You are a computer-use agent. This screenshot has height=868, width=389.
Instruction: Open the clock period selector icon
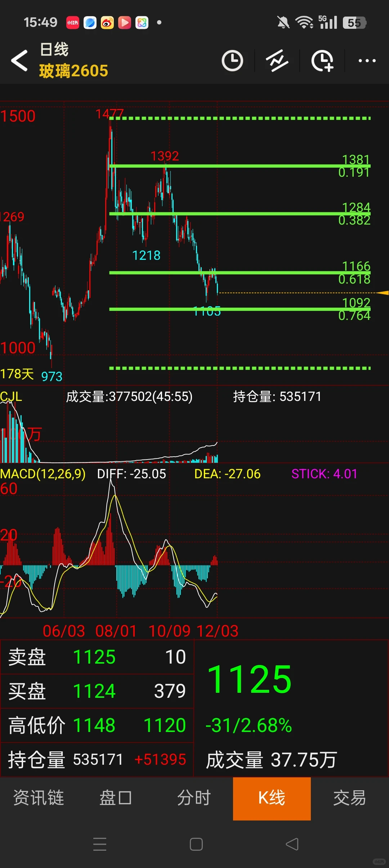tap(232, 60)
